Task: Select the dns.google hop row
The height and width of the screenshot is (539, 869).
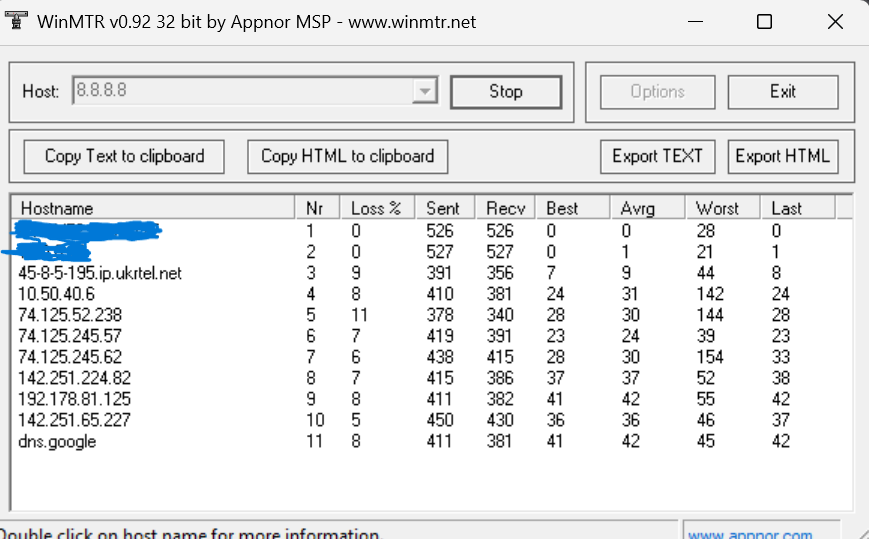Action: click(x=57, y=441)
